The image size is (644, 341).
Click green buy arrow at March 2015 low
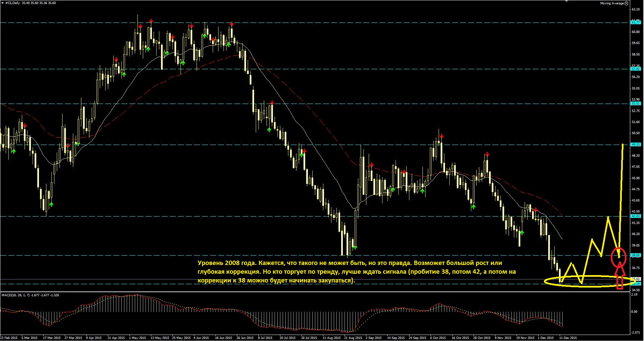pyautogui.click(x=51, y=204)
